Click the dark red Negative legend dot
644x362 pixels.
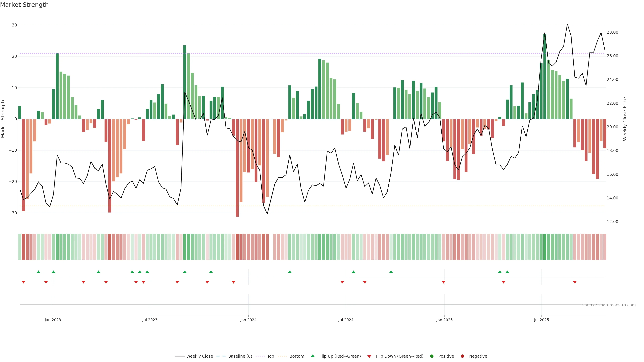pyautogui.click(x=462, y=356)
